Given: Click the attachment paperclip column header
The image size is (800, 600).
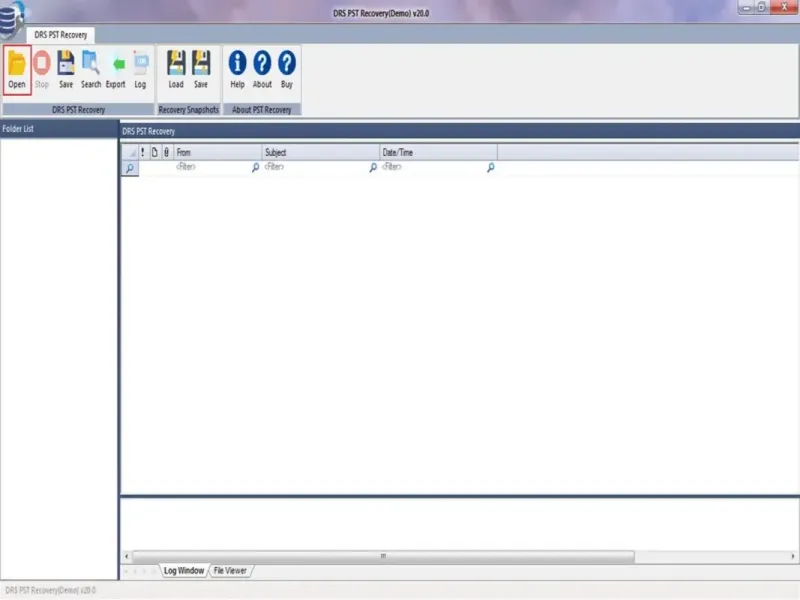Looking at the screenshot, I should pyautogui.click(x=166, y=152).
